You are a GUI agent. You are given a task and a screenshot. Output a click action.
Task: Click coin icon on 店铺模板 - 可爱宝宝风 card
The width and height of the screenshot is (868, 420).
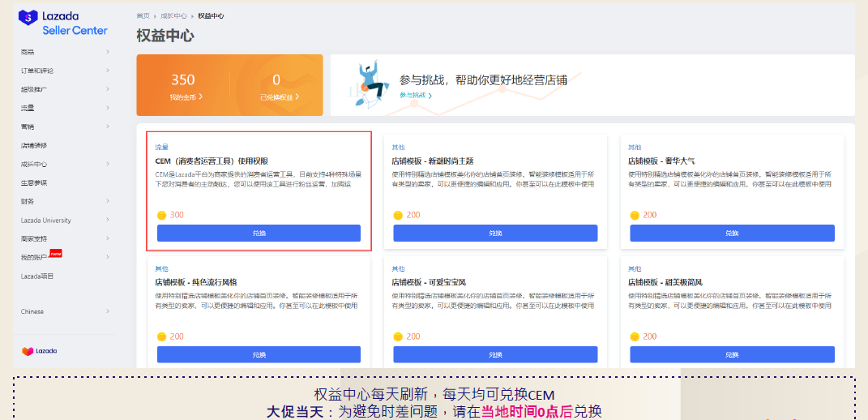point(398,336)
